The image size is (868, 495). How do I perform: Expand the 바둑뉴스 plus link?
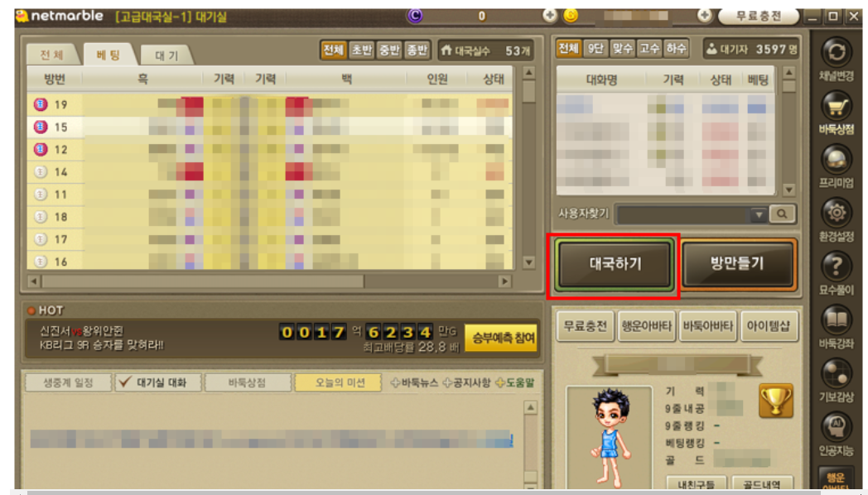tap(415, 382)
